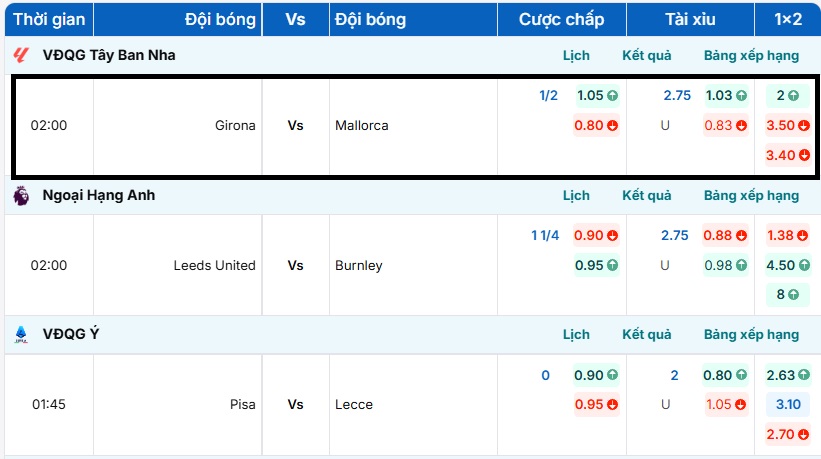
Task: Open Bảng xếp hạng for VĐQG Ý
Action: pyautogui.click(x=751, y=334)
